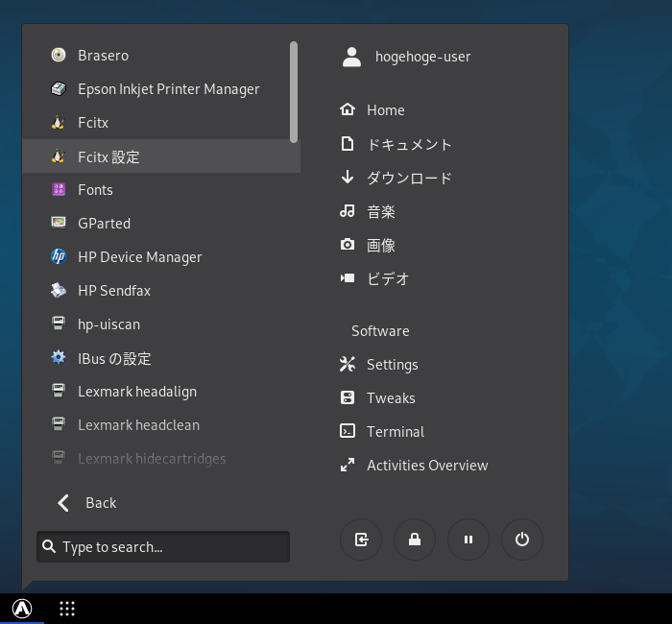Open the ビデオ folder label
Image resolution: width=672 pixels, height=624 pixels.
[x=388, y=278]
